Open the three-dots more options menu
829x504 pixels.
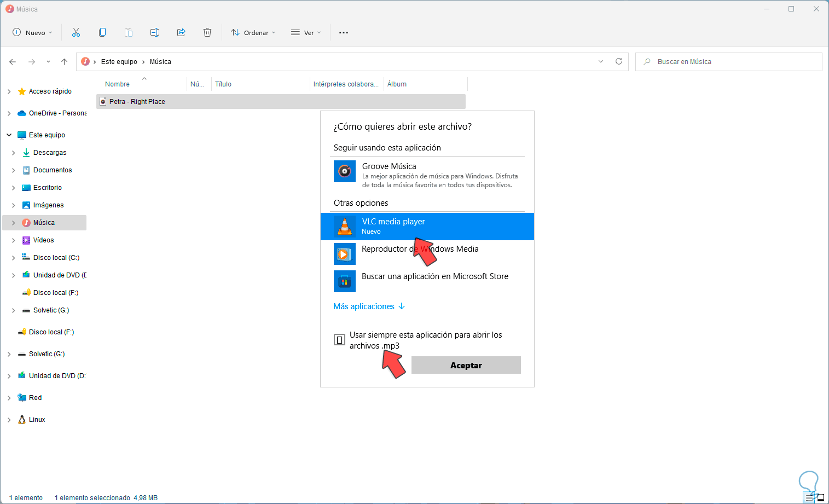point(344,33)
